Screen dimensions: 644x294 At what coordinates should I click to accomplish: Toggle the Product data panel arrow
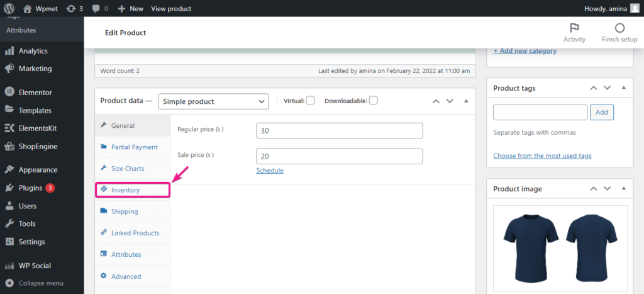[x=466, y=101]
